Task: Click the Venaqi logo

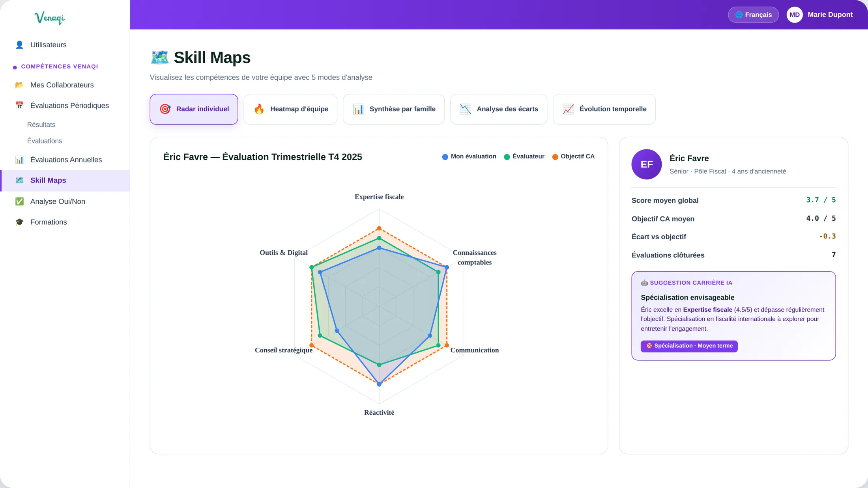Action: coord(50,18)
